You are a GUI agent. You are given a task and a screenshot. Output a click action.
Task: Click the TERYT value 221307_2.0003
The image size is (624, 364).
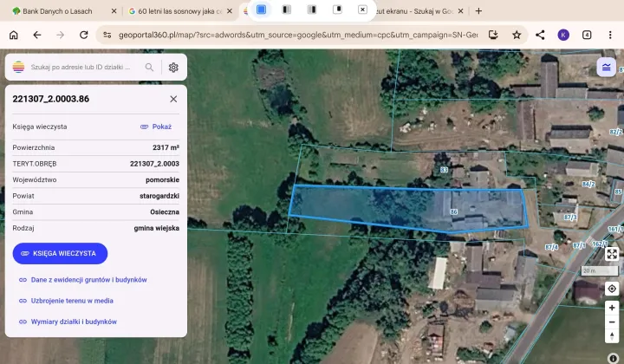tap(154, 164)
